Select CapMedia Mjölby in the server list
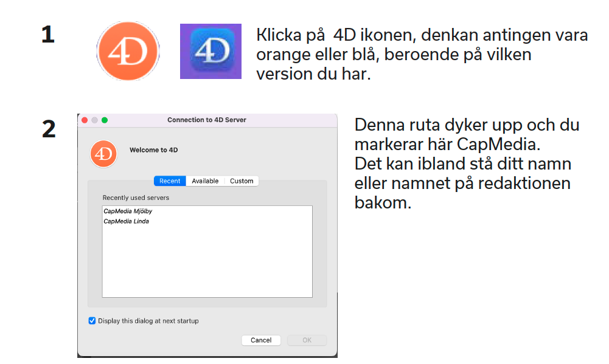 pos(127,211)
